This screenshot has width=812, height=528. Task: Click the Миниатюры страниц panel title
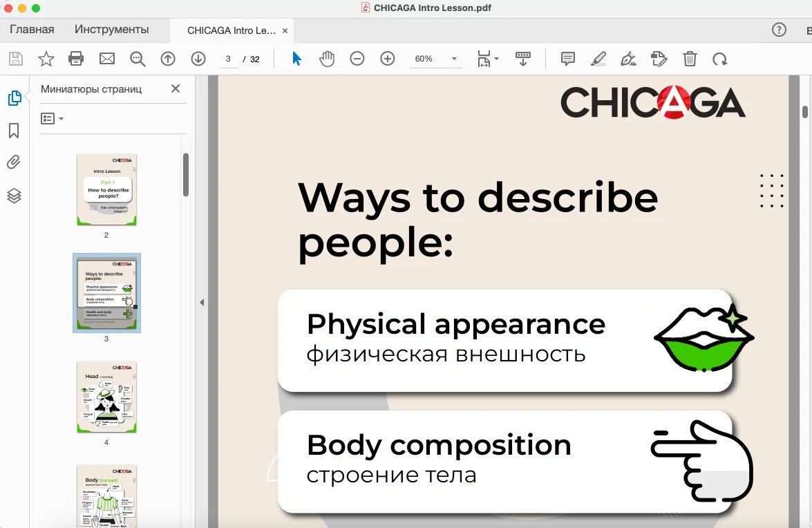(x=91, y=89)
